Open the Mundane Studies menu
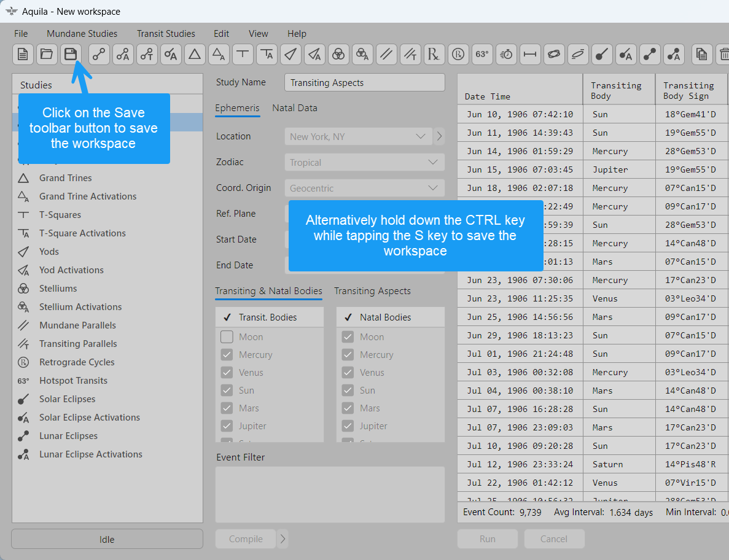The height and width of the screenshot is (560, 729). coord(82,33)
